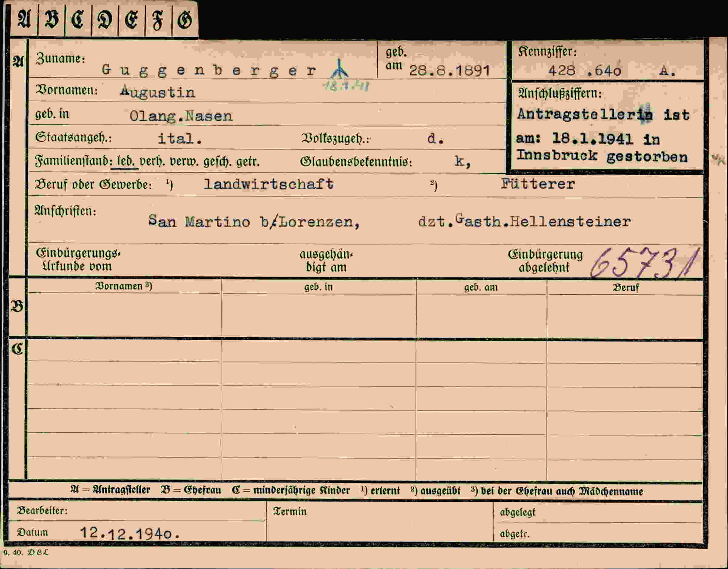
Task: Click the 'Einbürgerung abgelehnt' label
Action: [545, 261]
